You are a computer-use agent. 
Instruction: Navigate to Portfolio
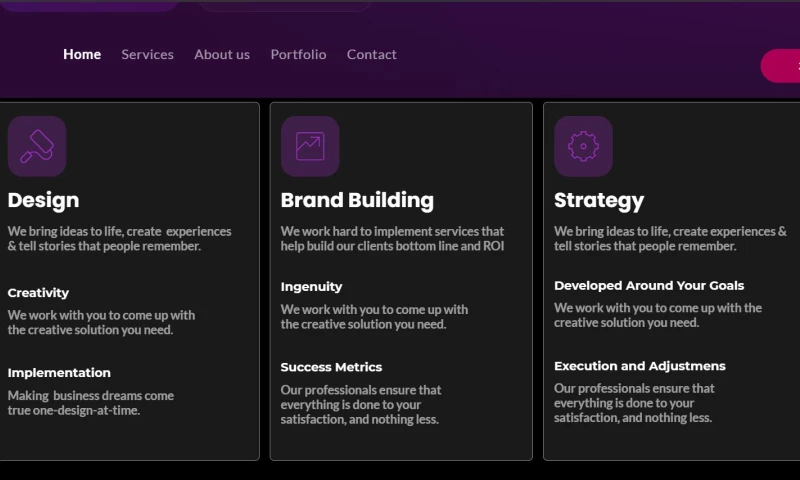point(298,54)
